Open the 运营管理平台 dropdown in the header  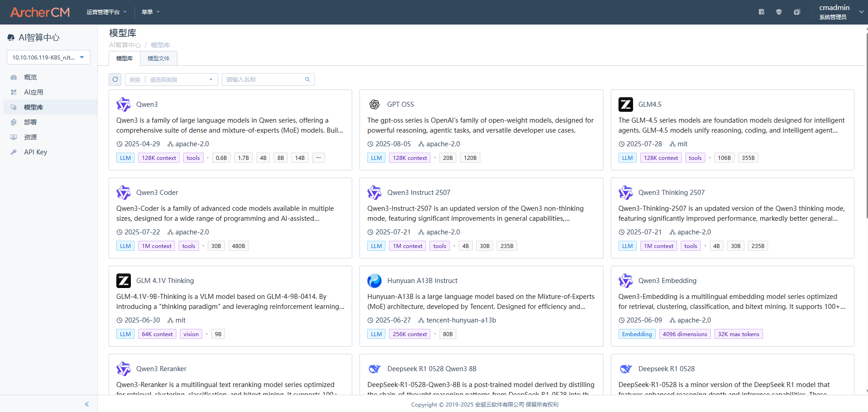pyautogui.click(x=106, y=12)
